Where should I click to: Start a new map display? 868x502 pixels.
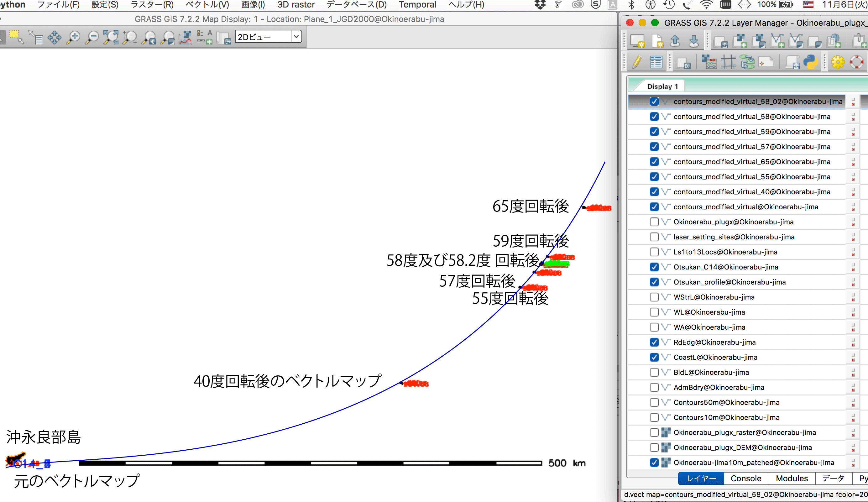(x=637, y=41)
